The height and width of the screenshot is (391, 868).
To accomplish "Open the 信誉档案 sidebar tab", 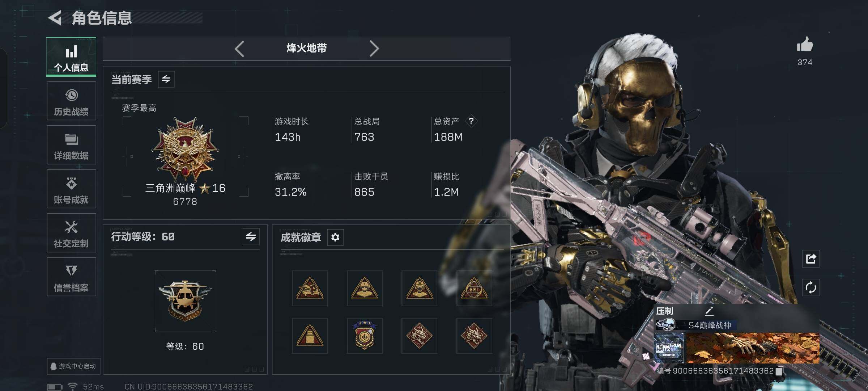I will pyautogui.click(x=71, y=277).
